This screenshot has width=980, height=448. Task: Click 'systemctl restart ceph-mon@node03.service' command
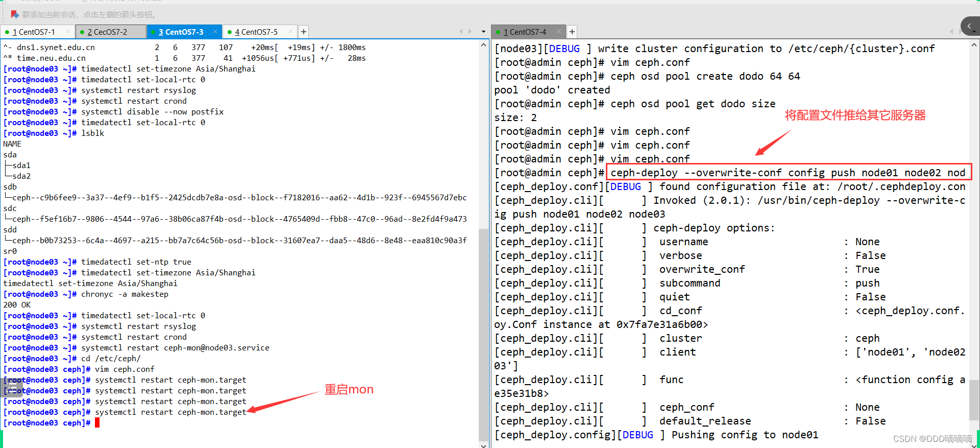[175, 348]
